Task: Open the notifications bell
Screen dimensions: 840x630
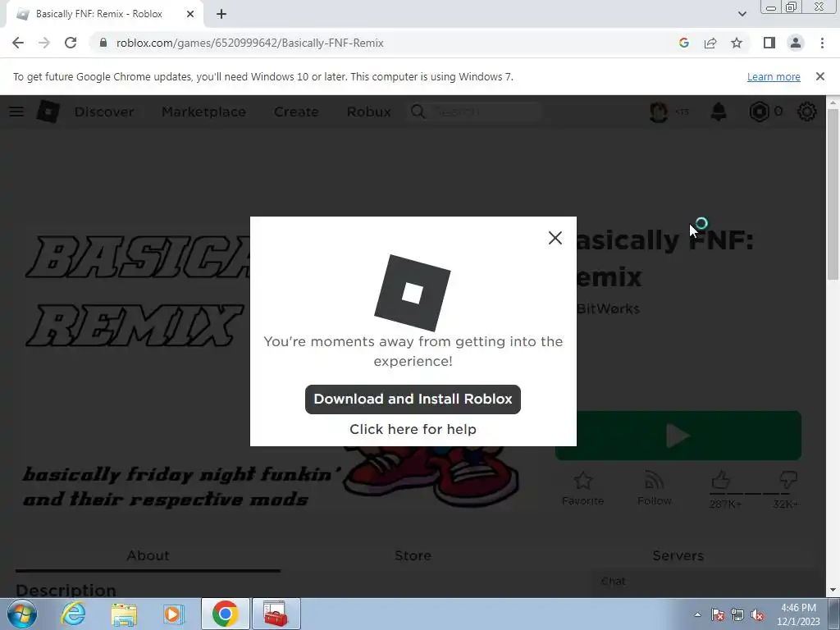Action: click(x=719, y=112)
